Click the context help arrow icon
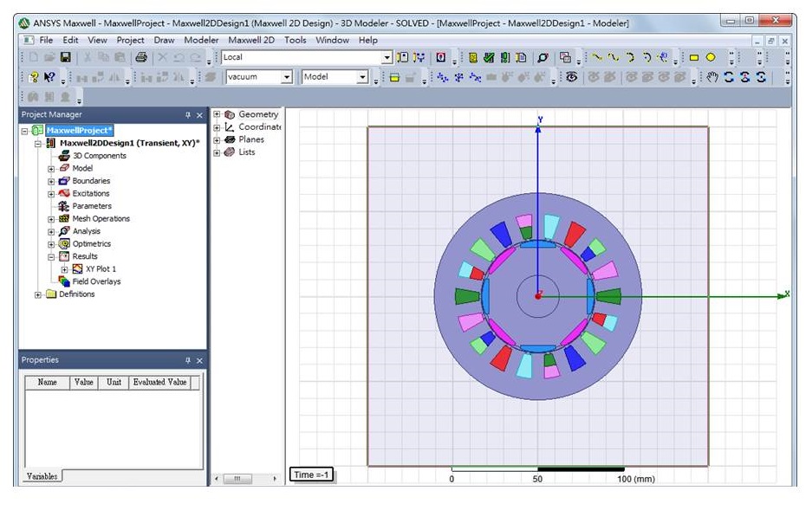 50,77
